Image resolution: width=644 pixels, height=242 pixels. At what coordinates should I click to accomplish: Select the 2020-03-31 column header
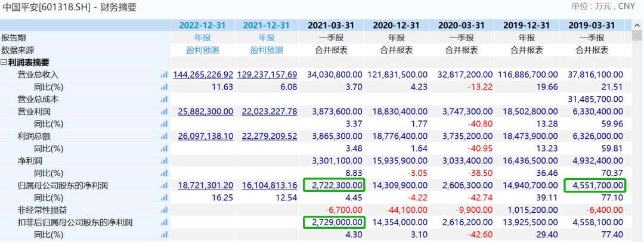click(462, 26)
